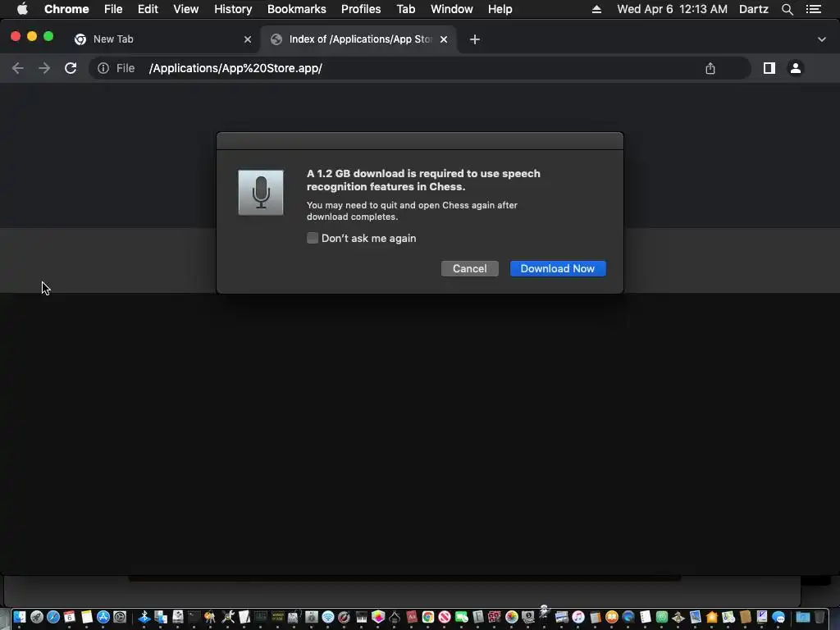Open Terminal icon in the Dock
The width and height of the screenshot is (840, 630).
click(x=194, y=617)
